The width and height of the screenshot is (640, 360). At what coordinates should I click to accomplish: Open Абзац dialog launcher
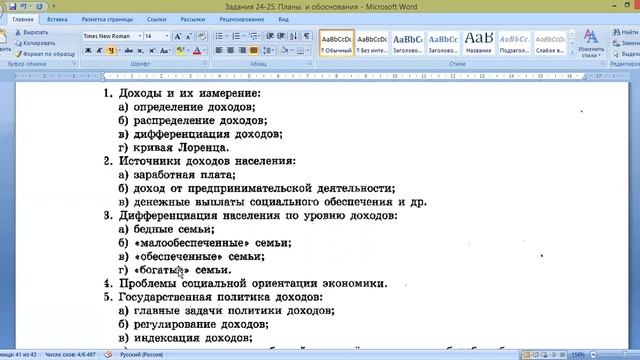coord(310,64)
